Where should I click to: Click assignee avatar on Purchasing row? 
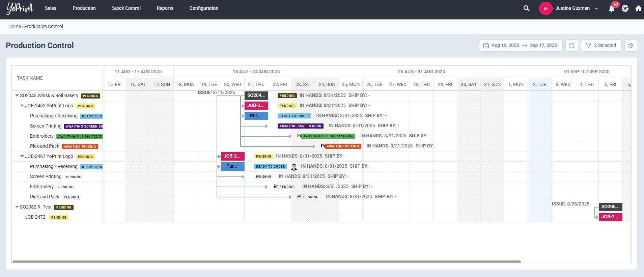pos(294,167)
